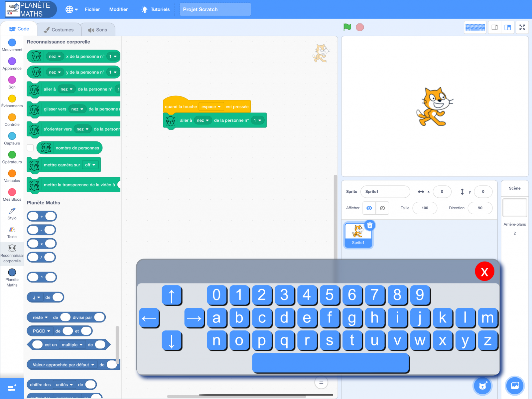532x399 pixels.
Task: Open the Texte extension category
Action: pyautogui.click(x=12, y=232)
